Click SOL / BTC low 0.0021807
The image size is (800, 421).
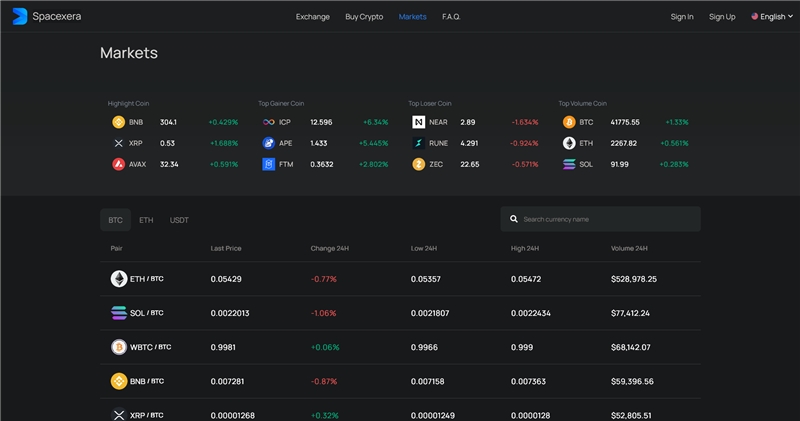click(430, 313)
